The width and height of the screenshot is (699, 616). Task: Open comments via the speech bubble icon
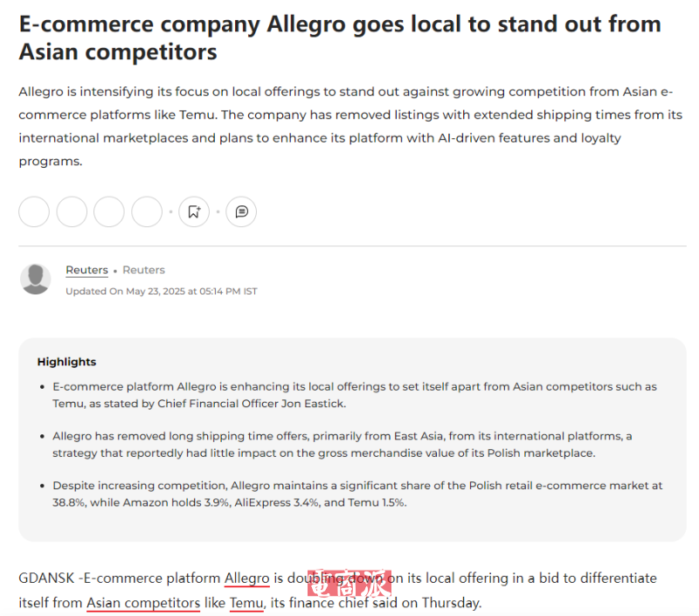pyautogui.click(x=241, y=211)
